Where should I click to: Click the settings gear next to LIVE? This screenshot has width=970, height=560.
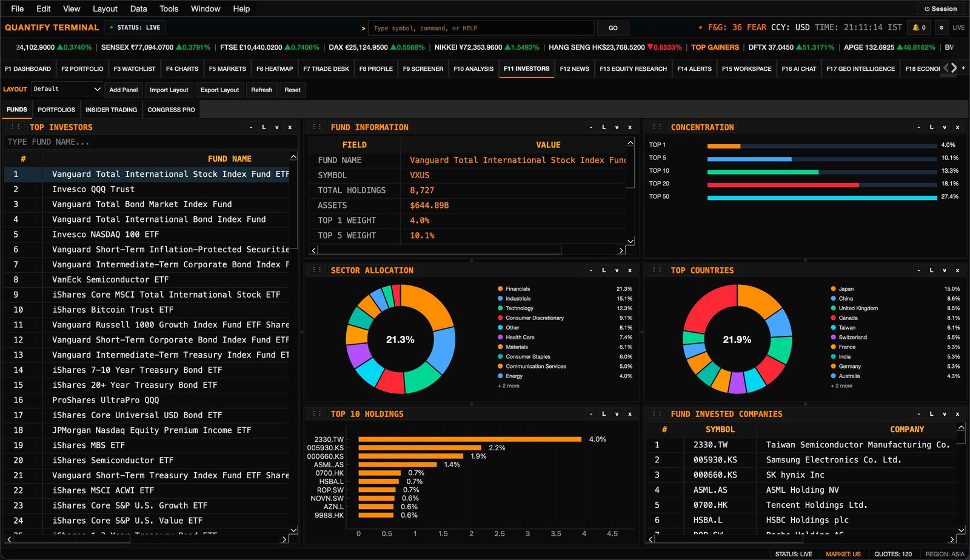(941, 27)
